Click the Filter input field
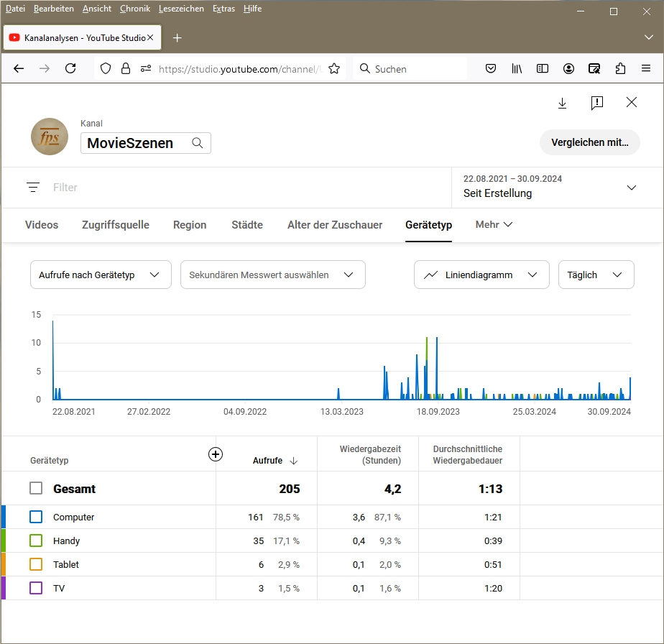The width and height of the screenshot is (664, 644). click(250, 188)
